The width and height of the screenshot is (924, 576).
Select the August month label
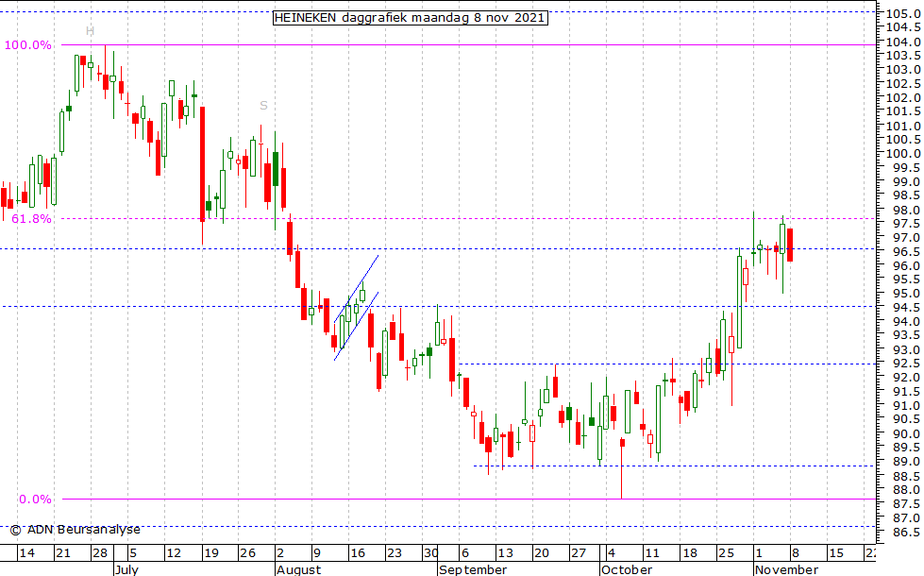298,569
